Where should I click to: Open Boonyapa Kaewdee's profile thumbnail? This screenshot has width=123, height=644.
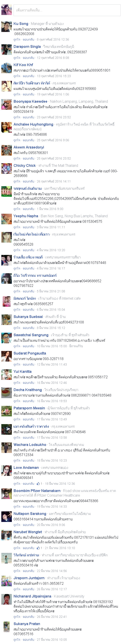click(7, 104)
